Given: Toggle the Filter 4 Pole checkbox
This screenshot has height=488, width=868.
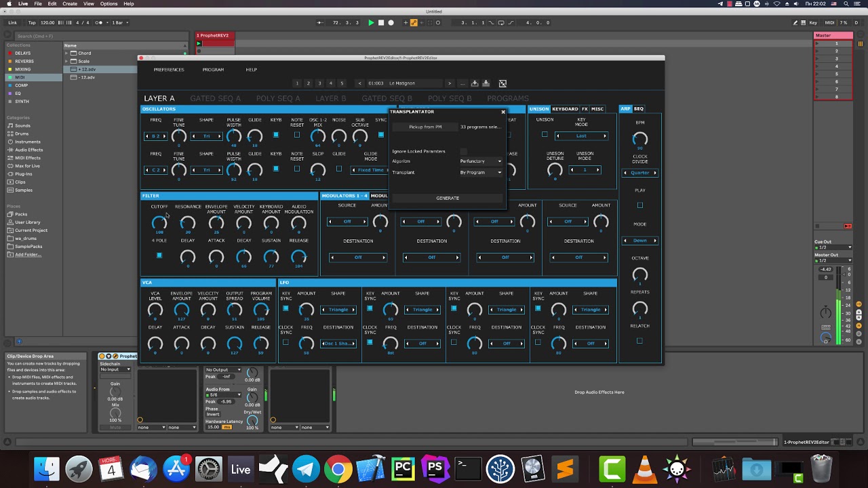Looking at the screenshot, I should point(159,256).
